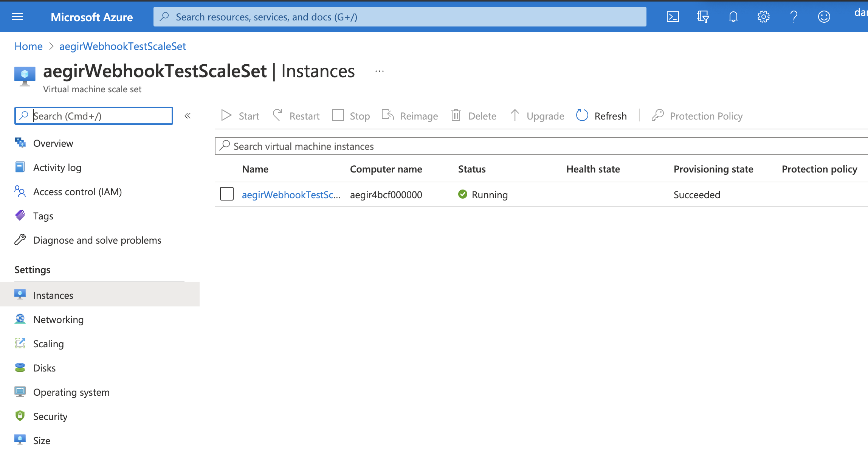
Task: Click the Delete instance icon
Action: click(456, 115)
